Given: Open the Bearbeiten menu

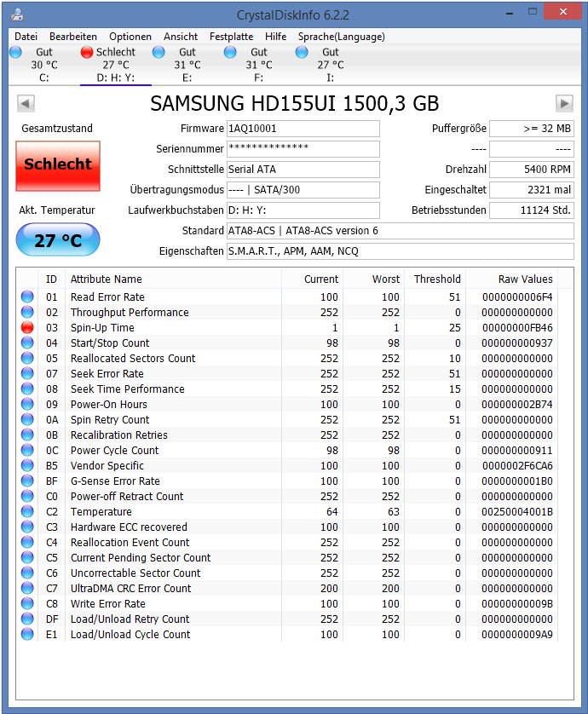Looking at the screenshot, I should click(x=73, y=37).
